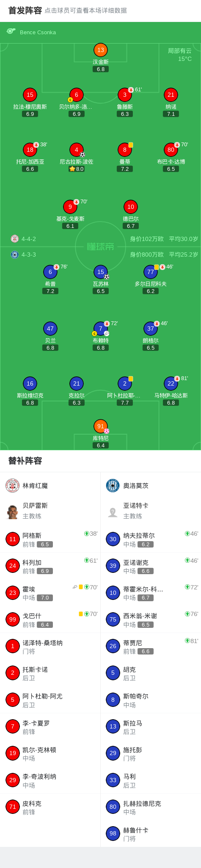Open 库特尼 number 91 goalkeeper icon
This screenshot has width=201, height=868.
(x=101, y=426)
